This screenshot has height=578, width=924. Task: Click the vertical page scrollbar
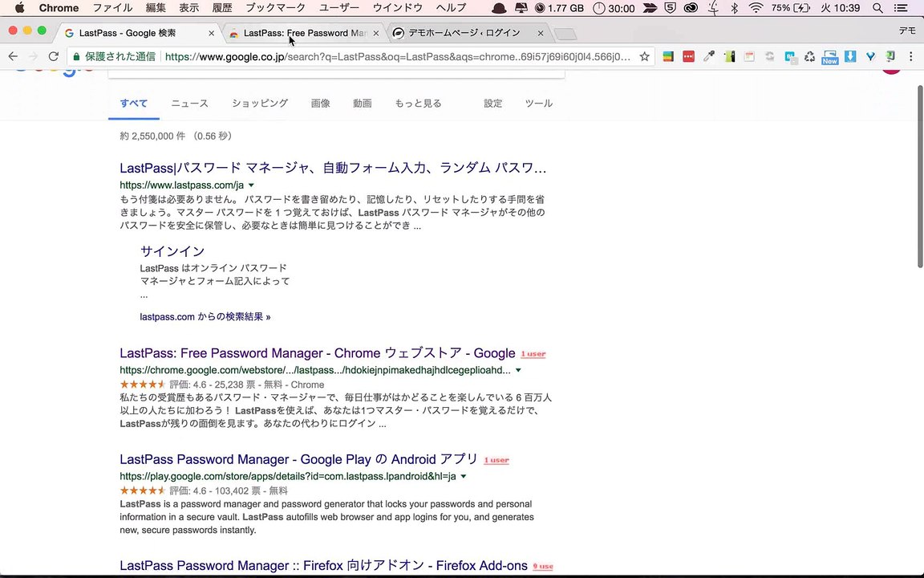(920, 176)
